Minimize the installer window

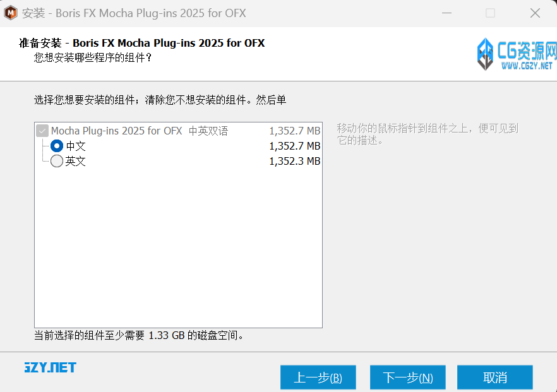coord(446,13)
